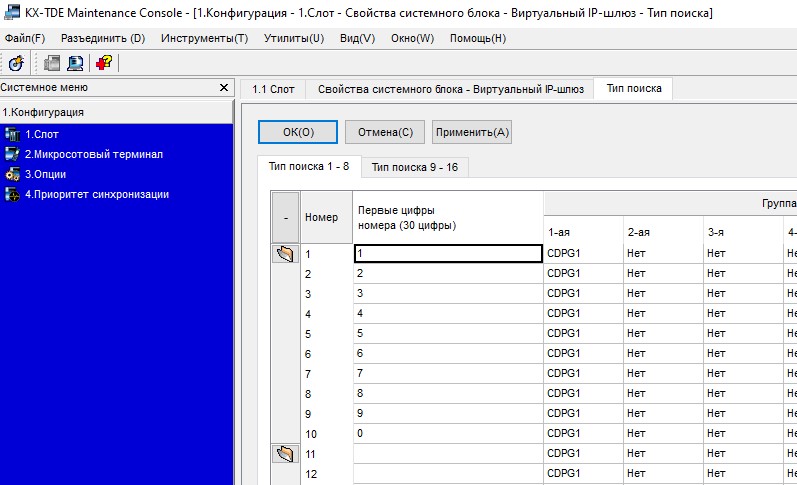Screen dimensions: 797x485
Task: Switch to the 1.1 Слот tab
Action: click(x=273, y=89)
